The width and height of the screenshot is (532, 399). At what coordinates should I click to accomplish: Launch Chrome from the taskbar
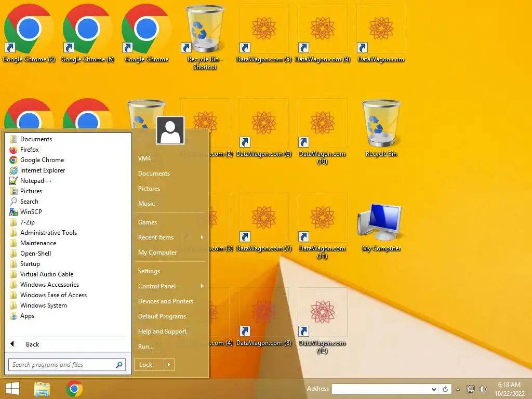(x=74, y=389)
